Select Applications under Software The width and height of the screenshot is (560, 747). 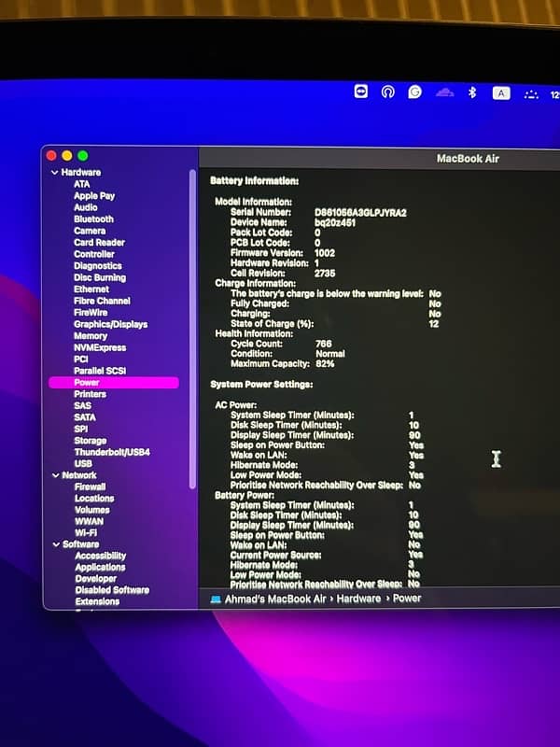pos(100,567)
